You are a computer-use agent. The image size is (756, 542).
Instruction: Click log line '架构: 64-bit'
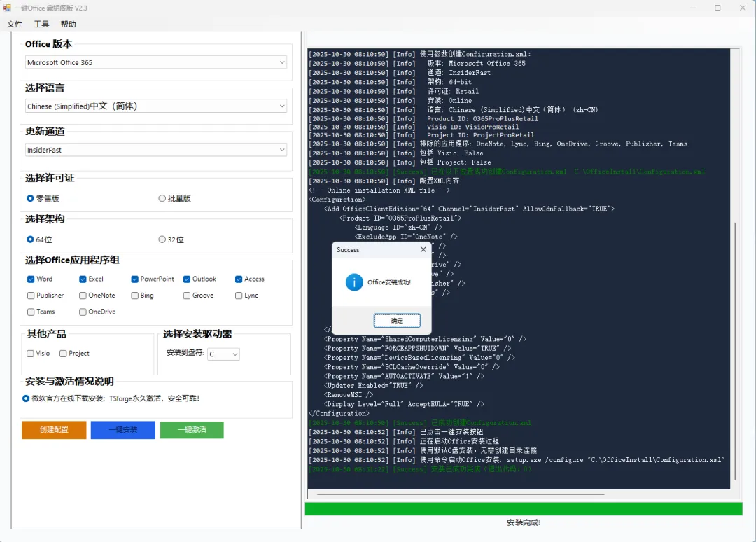pyautogui.click(x=390, y=82)
